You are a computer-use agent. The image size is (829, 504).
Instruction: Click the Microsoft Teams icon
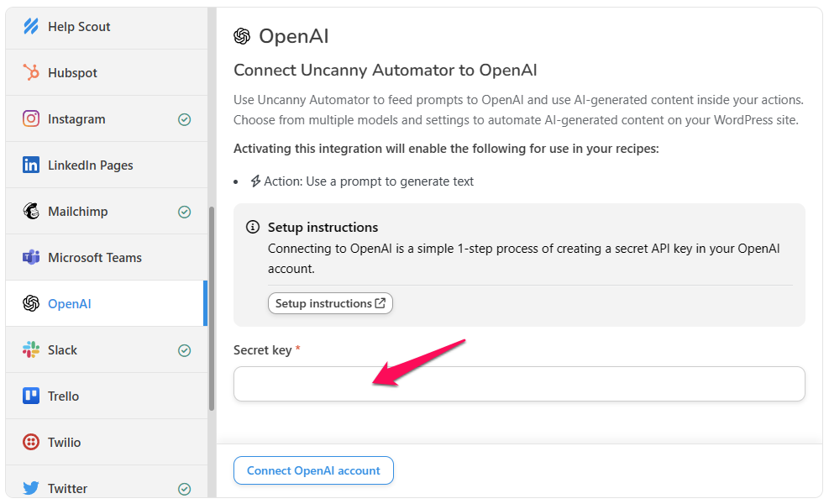[x=31, y=258]
